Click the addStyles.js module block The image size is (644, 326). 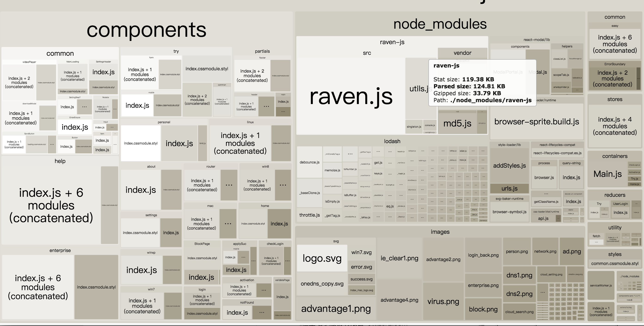click(x=509, y=166)
